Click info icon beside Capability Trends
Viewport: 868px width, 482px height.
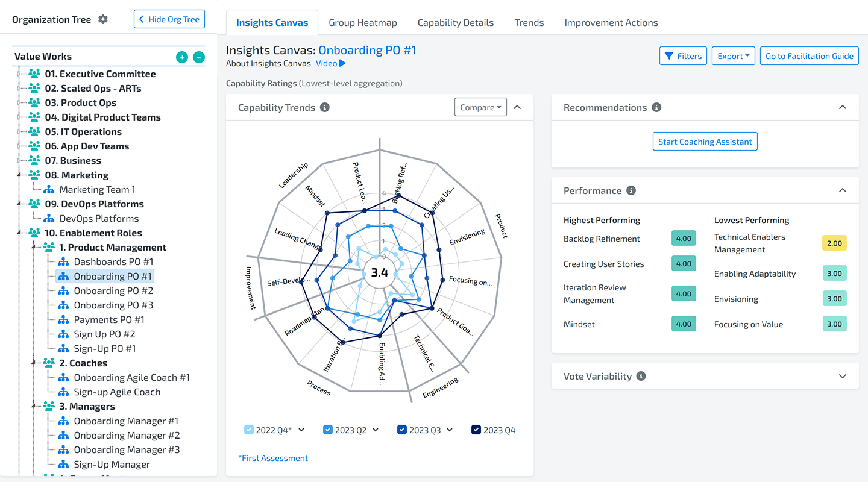tap(325, 107)
